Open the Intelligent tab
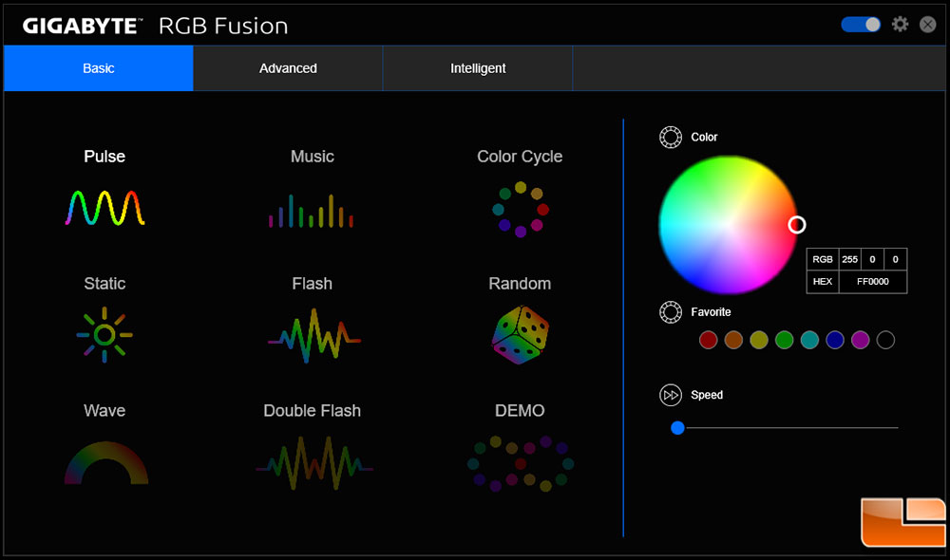 (478, 68)
